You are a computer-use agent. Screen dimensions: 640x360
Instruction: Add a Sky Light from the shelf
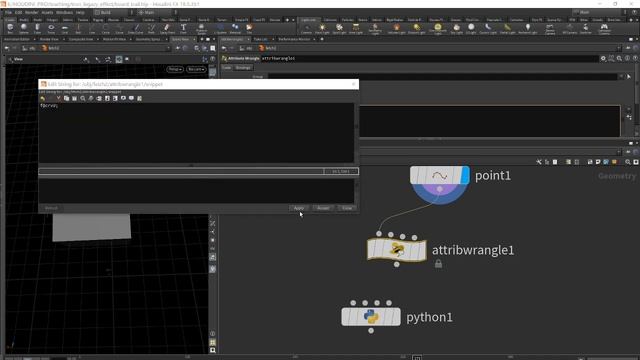coord(456,29)
